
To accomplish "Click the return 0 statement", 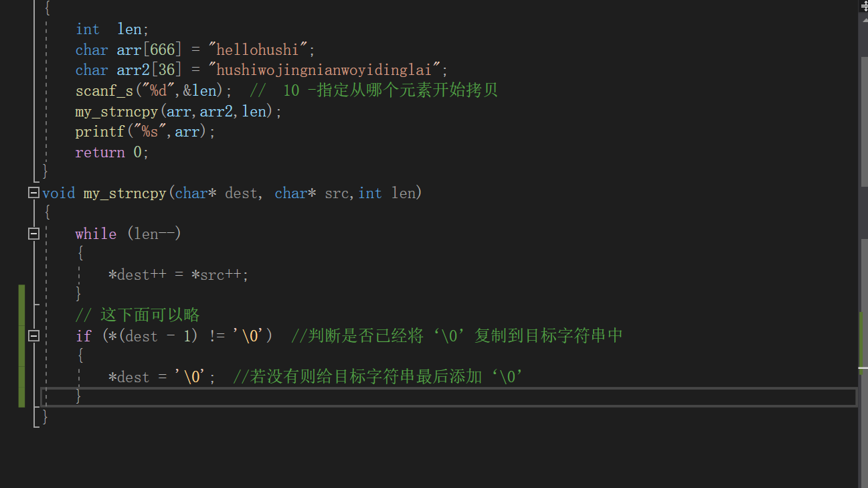I will (112, 152).
